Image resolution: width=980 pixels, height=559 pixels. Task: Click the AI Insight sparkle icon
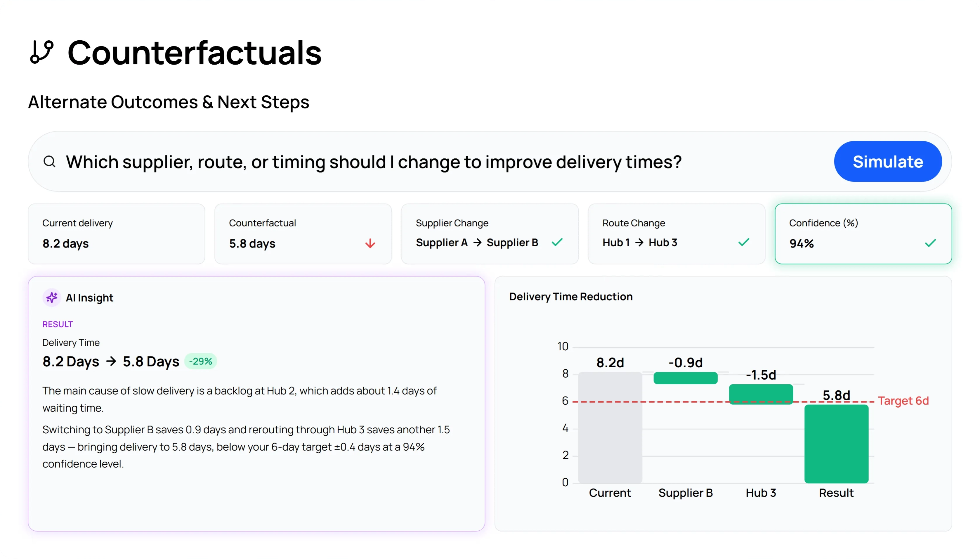coord(52,297)
